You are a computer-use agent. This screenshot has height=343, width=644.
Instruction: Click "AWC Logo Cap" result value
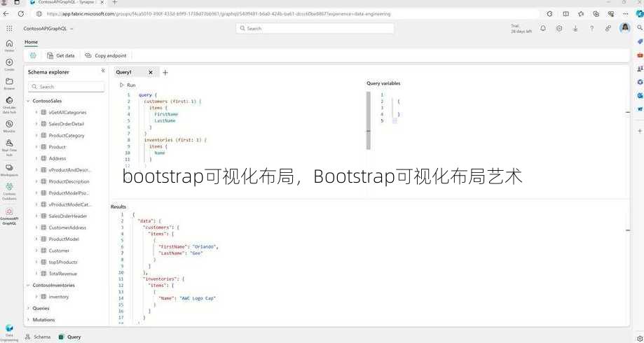198,298
